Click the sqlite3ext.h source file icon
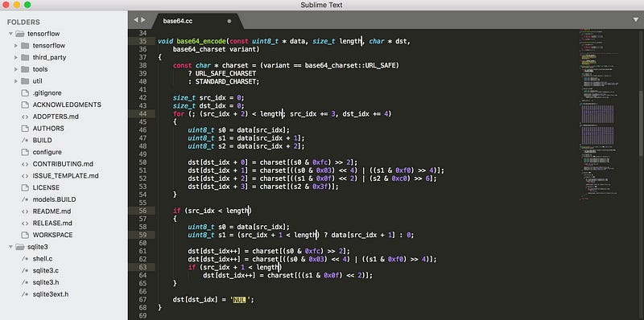Screen dimensions: 644x320 pyautogui.click(x=25, y=294)
